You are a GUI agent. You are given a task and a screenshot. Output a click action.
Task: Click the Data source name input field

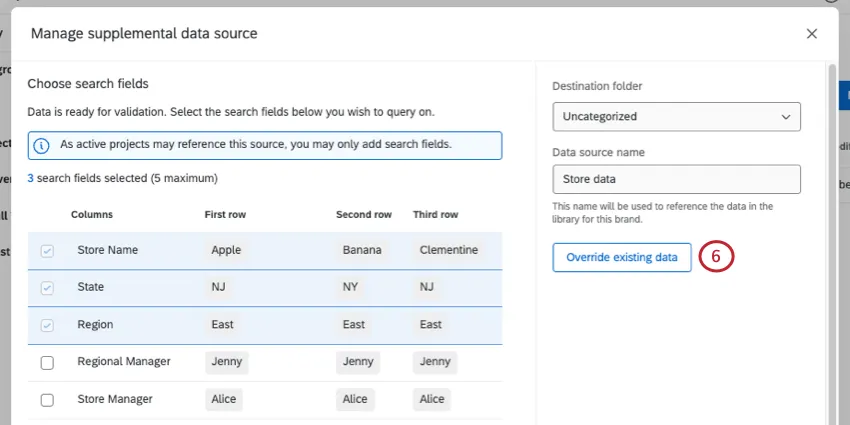click(x=676, y=179)
